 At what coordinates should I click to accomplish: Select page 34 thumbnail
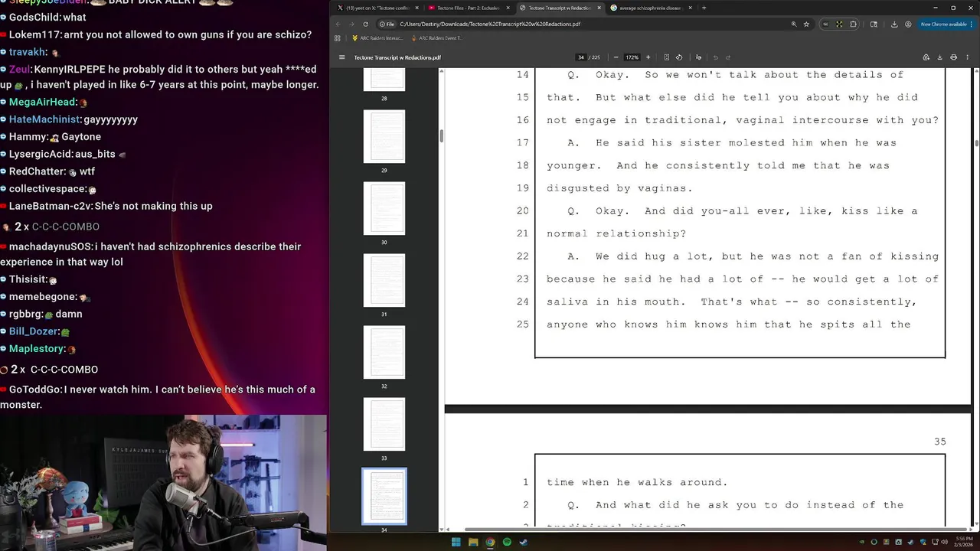click(384, 496)
